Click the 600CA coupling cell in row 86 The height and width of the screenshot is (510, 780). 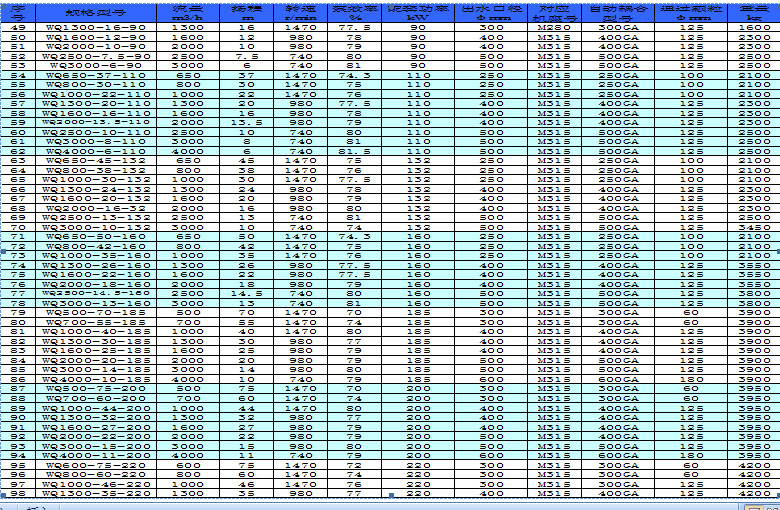pos(618,379)
